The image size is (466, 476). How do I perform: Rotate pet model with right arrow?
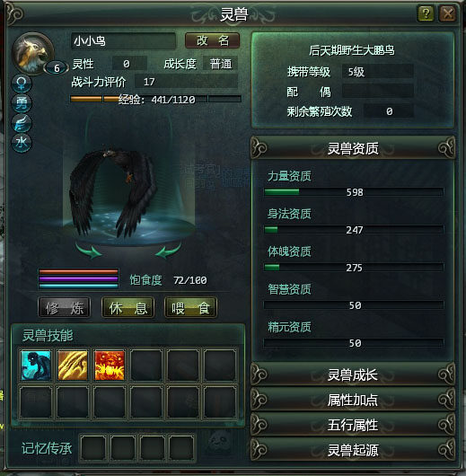(169, 251)
